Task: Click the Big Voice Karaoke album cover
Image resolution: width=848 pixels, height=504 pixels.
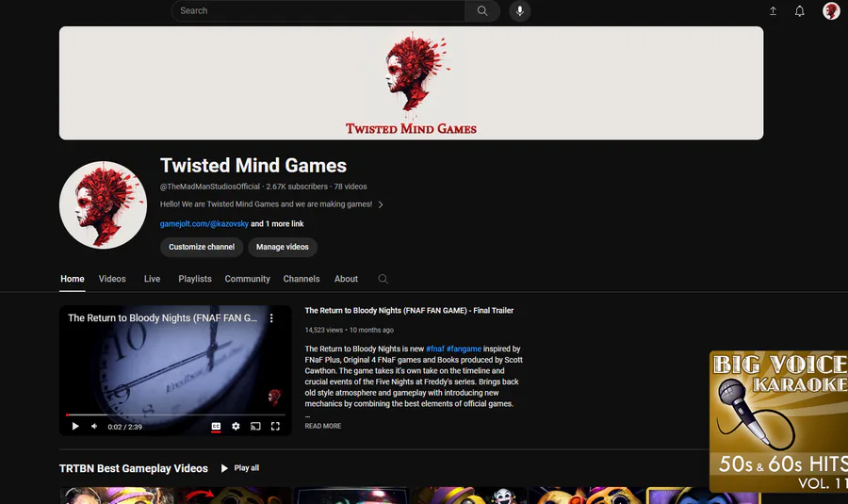Action: [x=779, y=422]
